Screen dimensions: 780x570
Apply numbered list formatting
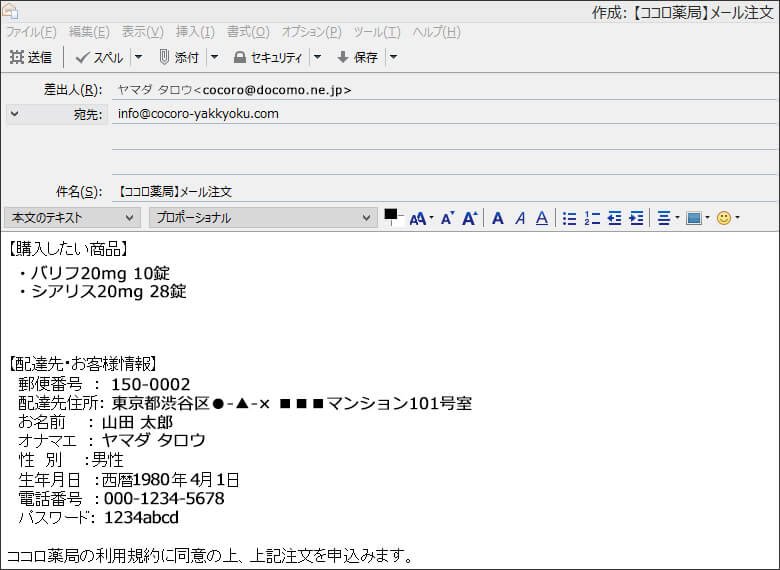tap(591, 218)
